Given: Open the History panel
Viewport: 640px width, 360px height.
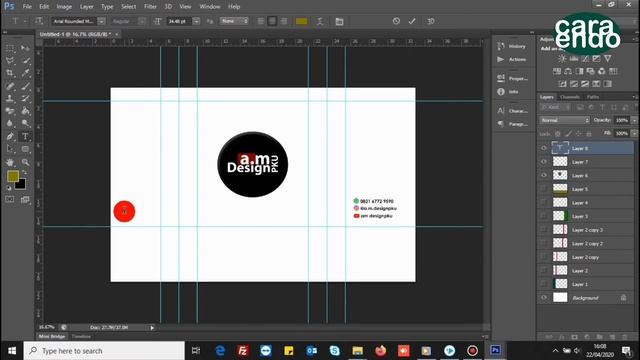Looking at the screenshot, I should point(512,46).
